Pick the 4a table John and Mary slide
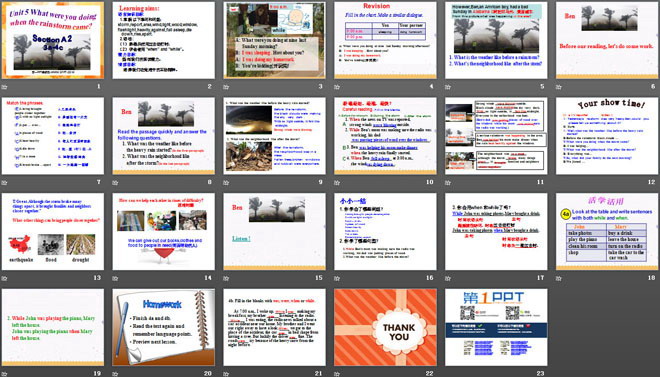 pyautogui.click(x=607, y=231)
